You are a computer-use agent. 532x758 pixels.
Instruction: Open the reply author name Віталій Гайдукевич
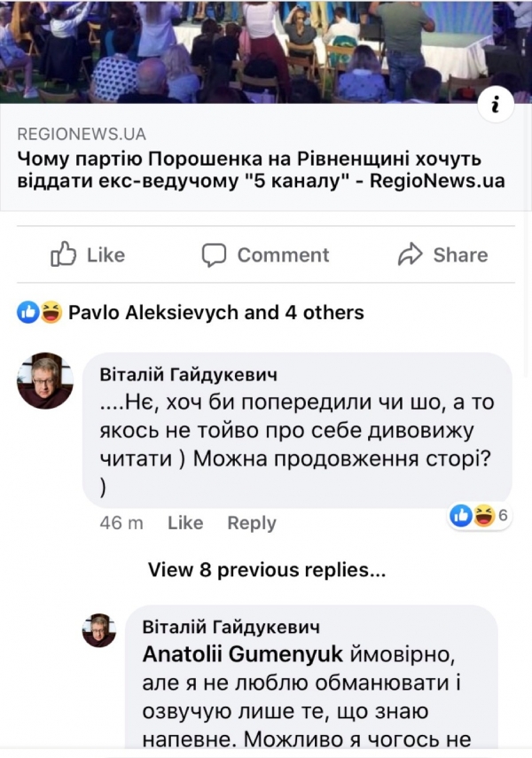231,627
